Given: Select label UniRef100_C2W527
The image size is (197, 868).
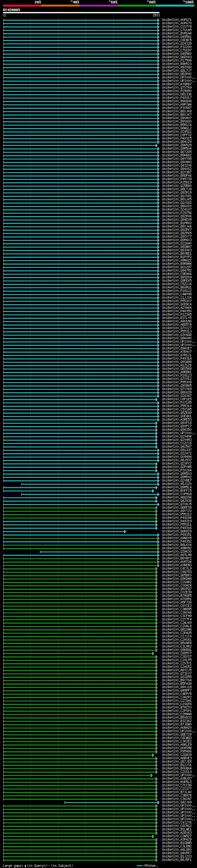Looking at the screenshot, I should coord(177,836).
